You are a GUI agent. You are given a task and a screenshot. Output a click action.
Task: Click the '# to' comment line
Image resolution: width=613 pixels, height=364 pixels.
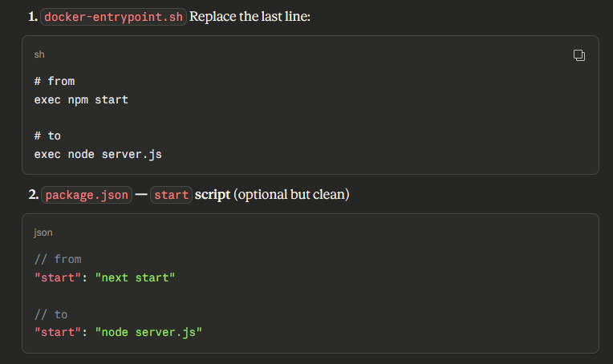(47, 135)
